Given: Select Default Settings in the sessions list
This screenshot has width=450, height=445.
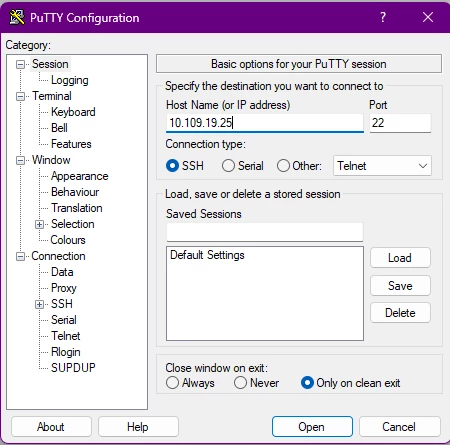Looking at the screenshot, I should [207, 255].
